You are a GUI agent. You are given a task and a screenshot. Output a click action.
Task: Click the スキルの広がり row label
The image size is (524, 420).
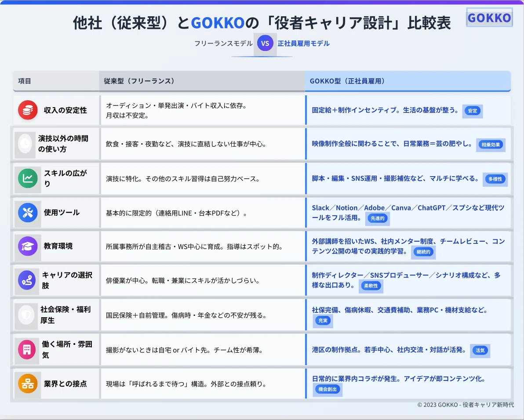click(65, 178)
